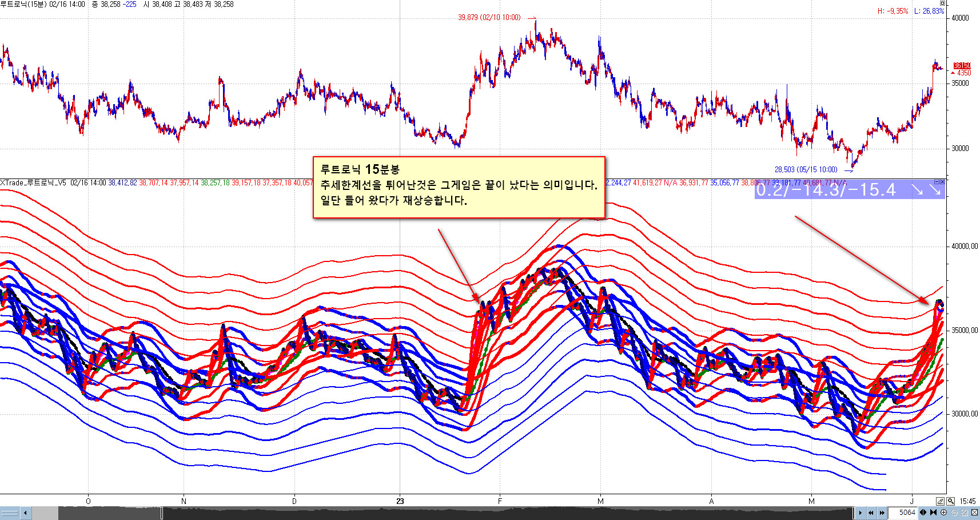This screenshot has height=520, width=980.
Task: Click the zoom in plus circle icon
Action: coord(943,513)
